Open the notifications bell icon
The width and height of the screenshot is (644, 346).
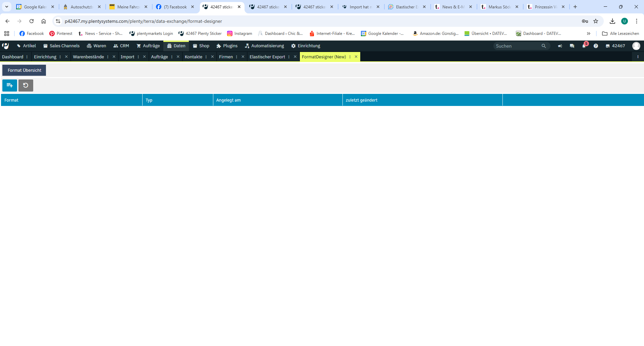[584, 46]
